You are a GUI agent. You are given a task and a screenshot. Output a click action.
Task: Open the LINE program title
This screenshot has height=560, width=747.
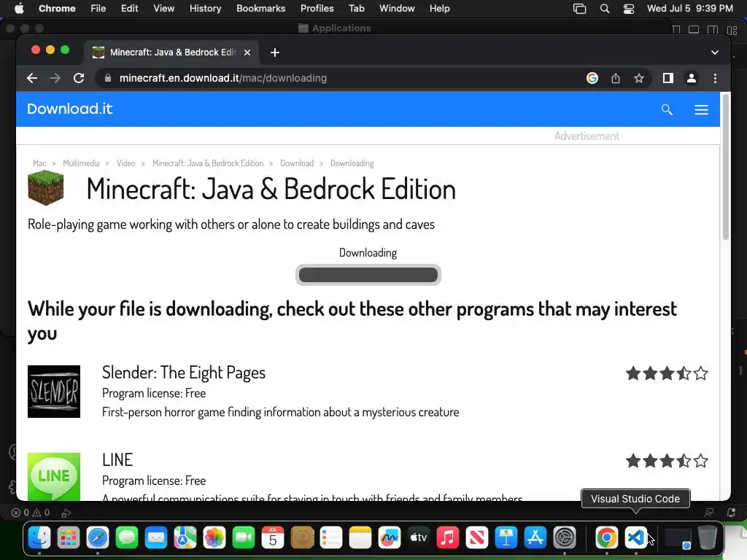tap(117, 460)
